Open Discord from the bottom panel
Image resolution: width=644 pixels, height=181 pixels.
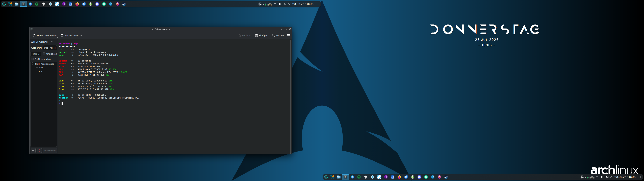(x=420, y=177)
